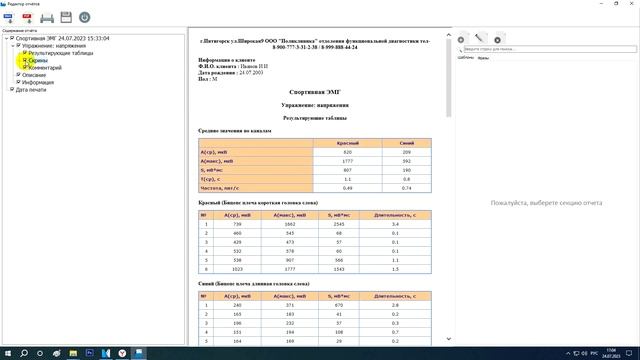Print the report using printer icon

(47, 18)
